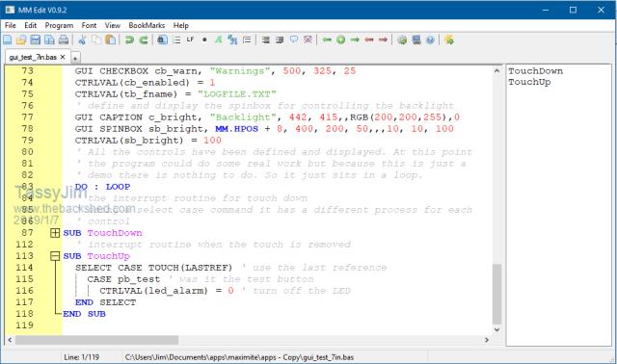Open the Program menu
Image resolution: width=617 pixels, height=364 pixels.
coord(59,25)
